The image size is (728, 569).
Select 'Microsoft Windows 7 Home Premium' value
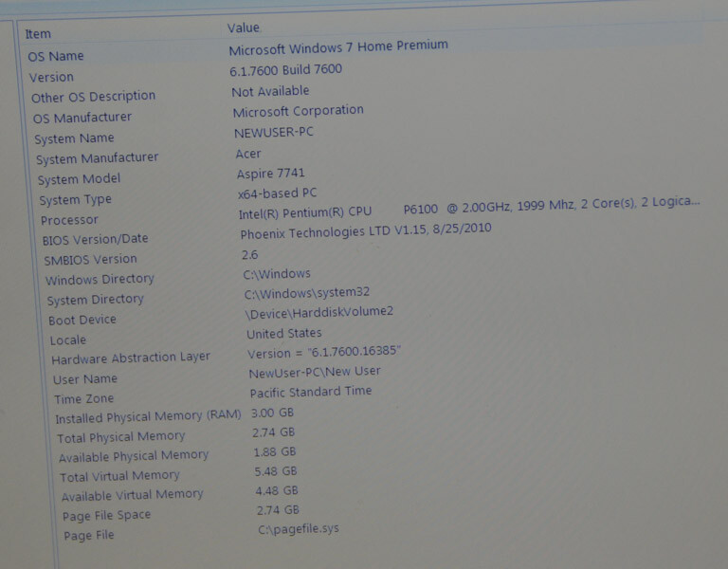338,47
